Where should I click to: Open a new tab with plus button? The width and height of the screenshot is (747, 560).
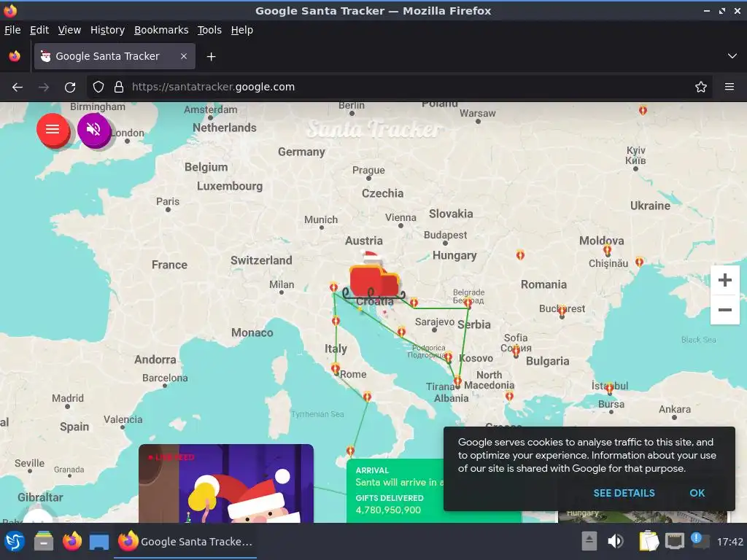(211, 57)
